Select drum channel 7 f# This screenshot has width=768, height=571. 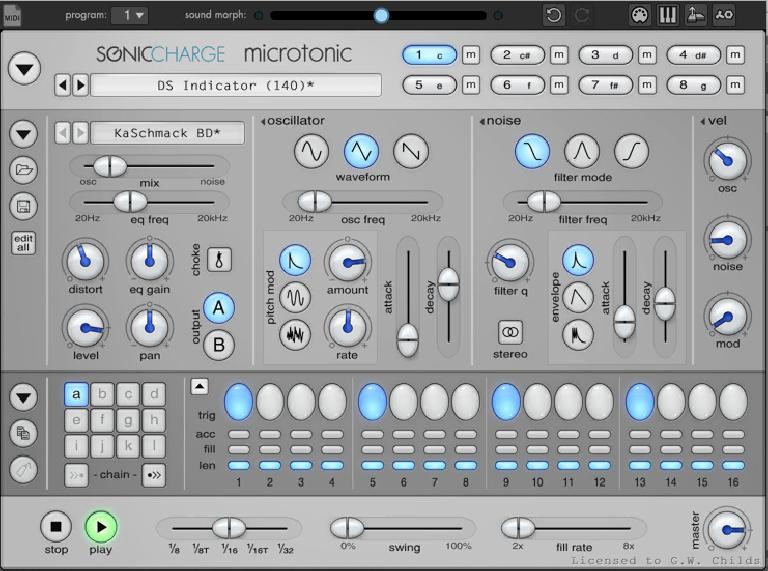[606, 85]
